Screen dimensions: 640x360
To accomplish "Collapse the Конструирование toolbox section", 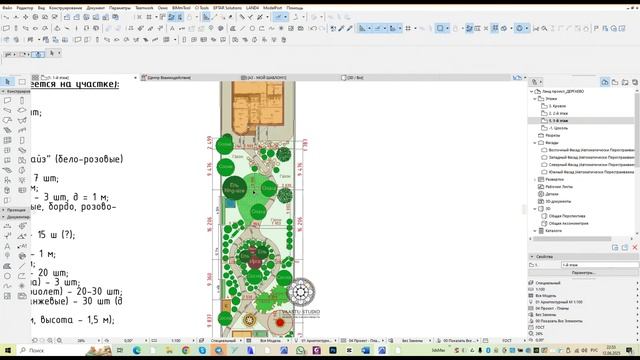I will coord(3,91).
